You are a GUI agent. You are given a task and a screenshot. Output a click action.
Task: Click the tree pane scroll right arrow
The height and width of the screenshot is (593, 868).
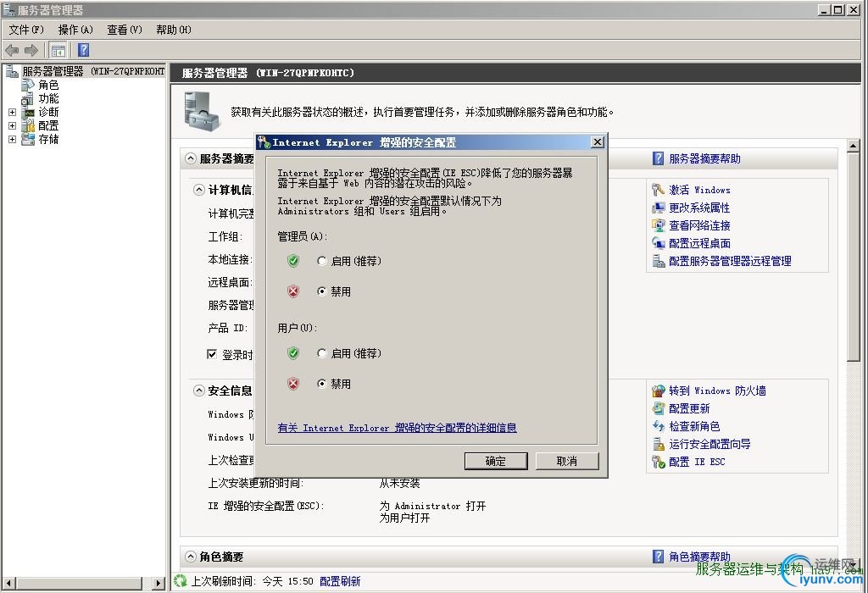159,583
